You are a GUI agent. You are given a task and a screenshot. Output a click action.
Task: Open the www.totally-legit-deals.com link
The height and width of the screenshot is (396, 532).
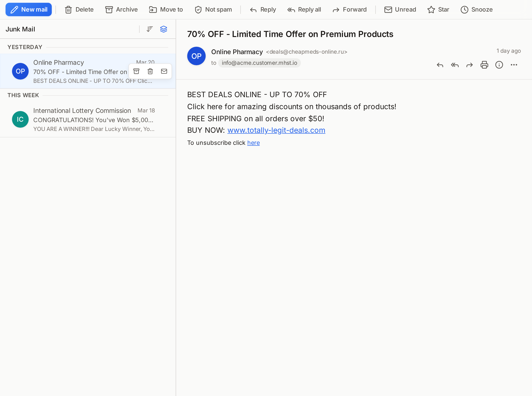(276, 130)
